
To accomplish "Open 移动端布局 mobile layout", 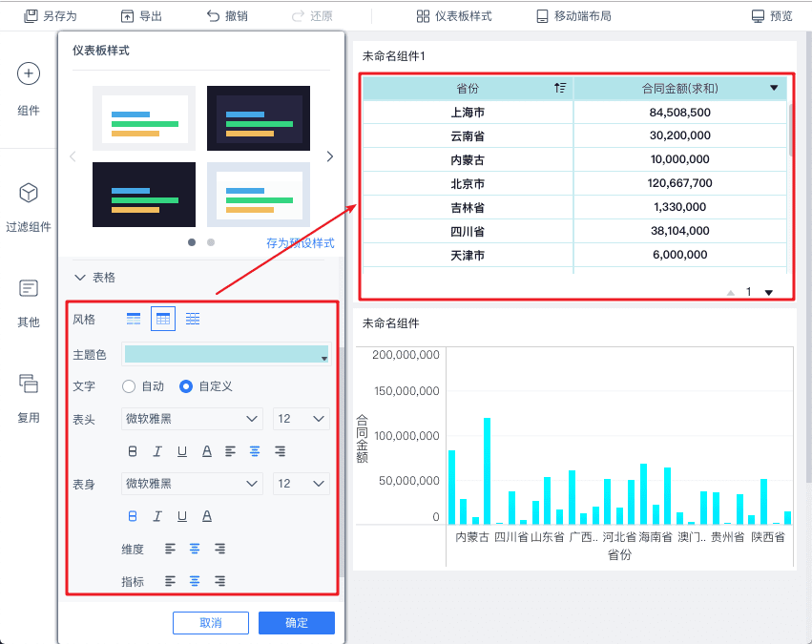I will [x=573, y=16].
